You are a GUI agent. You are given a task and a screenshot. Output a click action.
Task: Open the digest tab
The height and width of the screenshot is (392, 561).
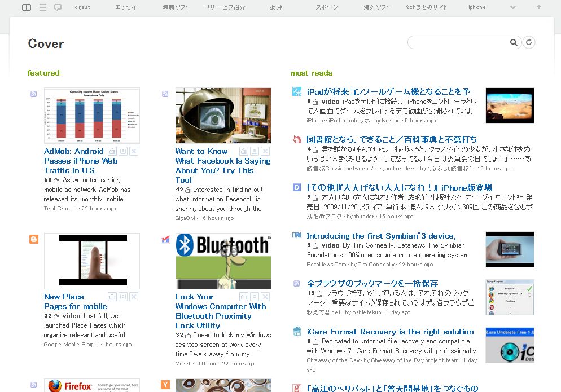(x=82, y=7)
